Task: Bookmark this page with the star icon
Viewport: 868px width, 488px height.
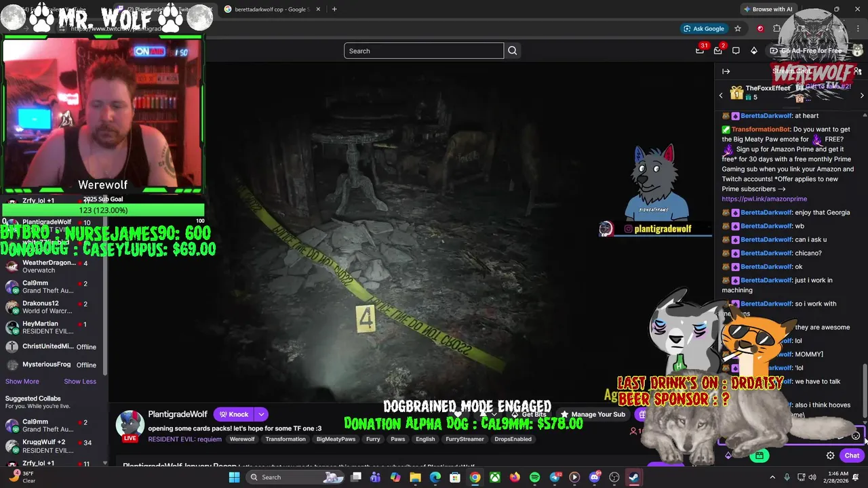Action: pos(738,28)
